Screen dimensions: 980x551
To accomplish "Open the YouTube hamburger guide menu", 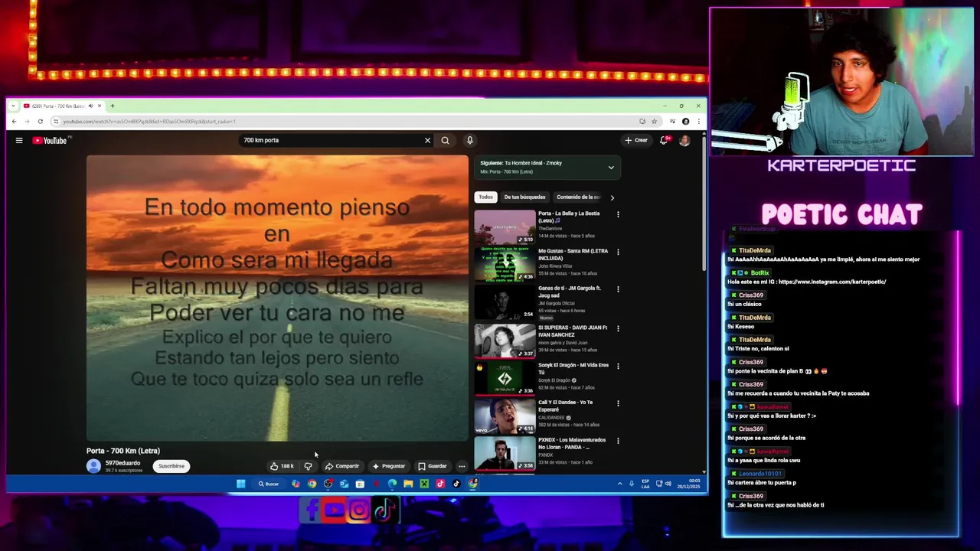I will tap(19, 140).
